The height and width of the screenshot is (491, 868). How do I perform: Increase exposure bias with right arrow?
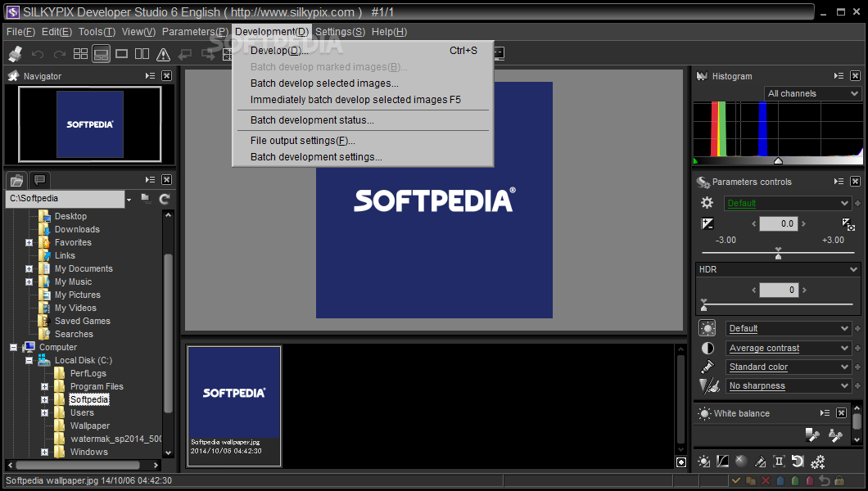[804, 224]
